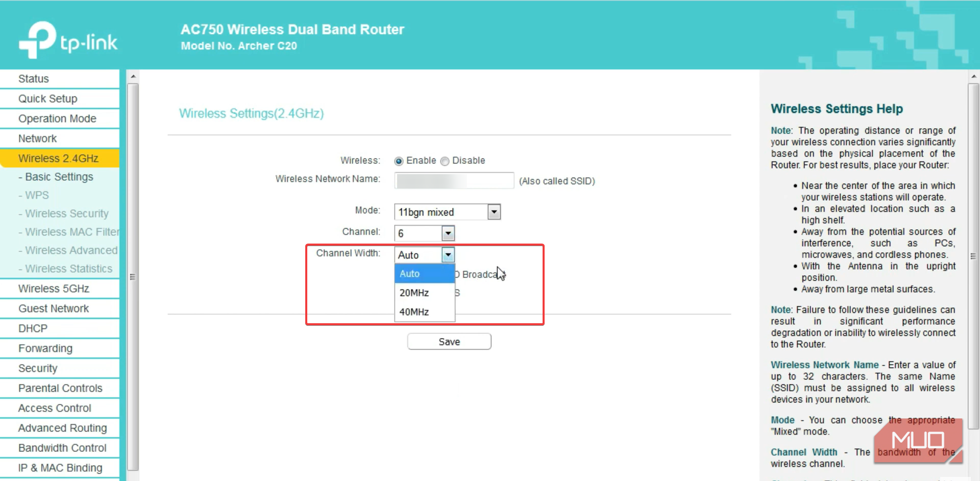Open Guest Network settings
Image resolution: width=980 pixels, height=481 pixels.
tap(60, 308)
